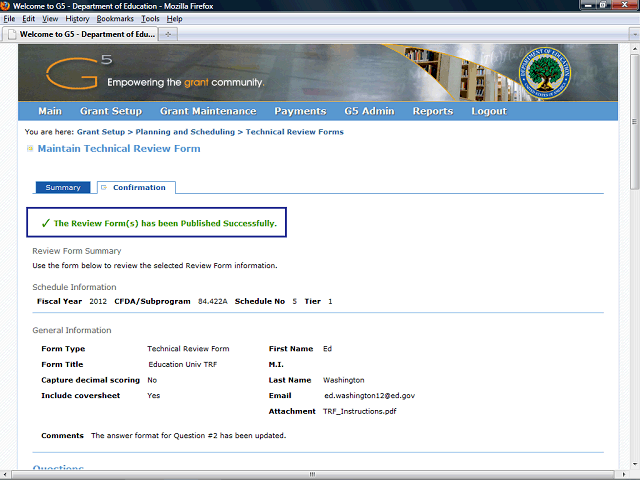Click the Capture decimal scoring label
Screen dimensions: 640x480
[90, 380]
